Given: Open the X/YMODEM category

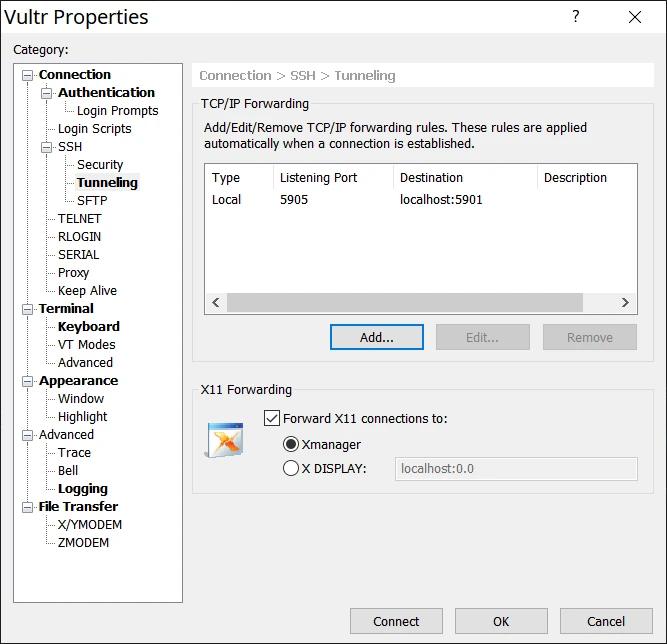Looking at the screenshot, I should 90,524.
